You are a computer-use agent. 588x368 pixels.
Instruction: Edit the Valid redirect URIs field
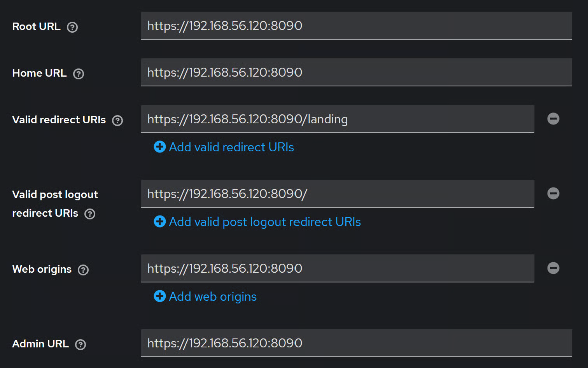click(337, 119)
